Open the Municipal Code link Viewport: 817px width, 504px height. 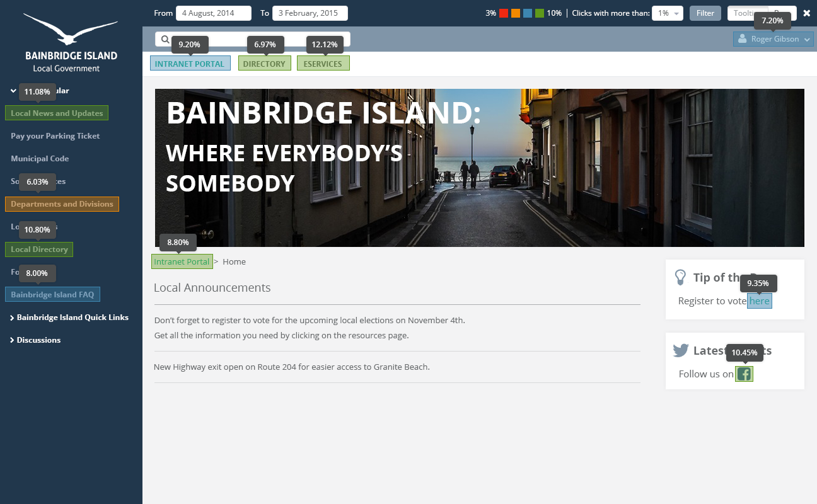(40, 159)
